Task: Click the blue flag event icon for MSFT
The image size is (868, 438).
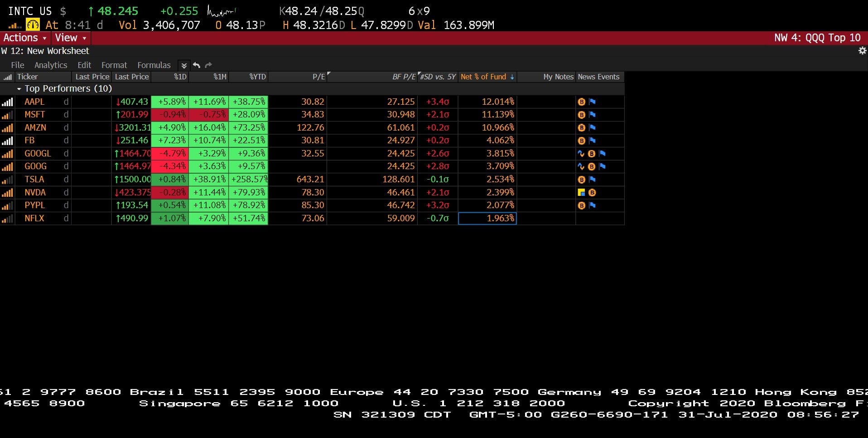Action: pos(592,115)
